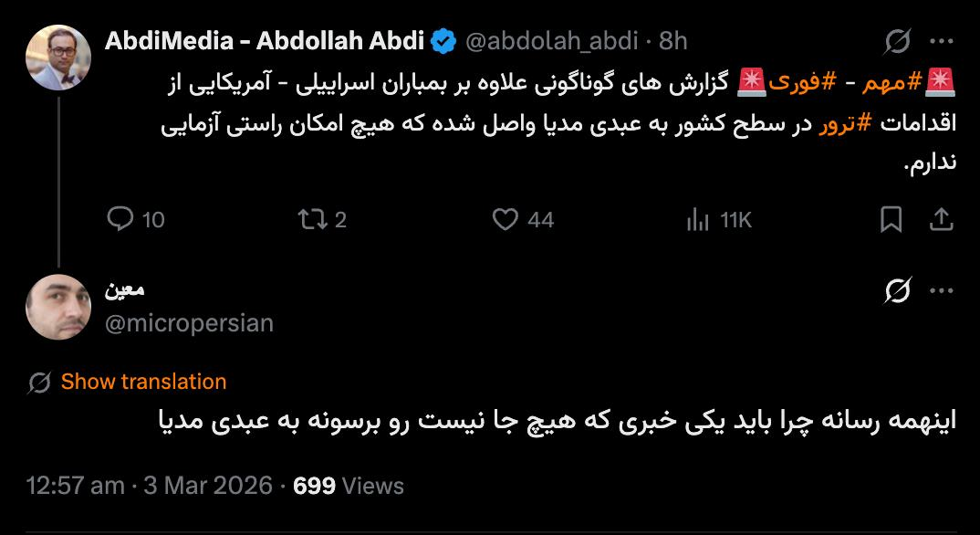Share AbdiMedia's post via share icon

click(941, 220)
